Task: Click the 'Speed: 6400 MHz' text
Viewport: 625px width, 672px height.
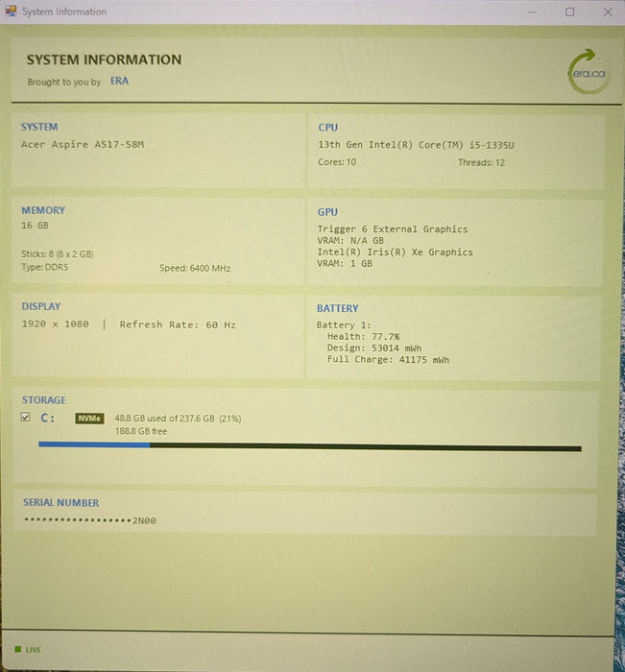Action: pos(195,268)
